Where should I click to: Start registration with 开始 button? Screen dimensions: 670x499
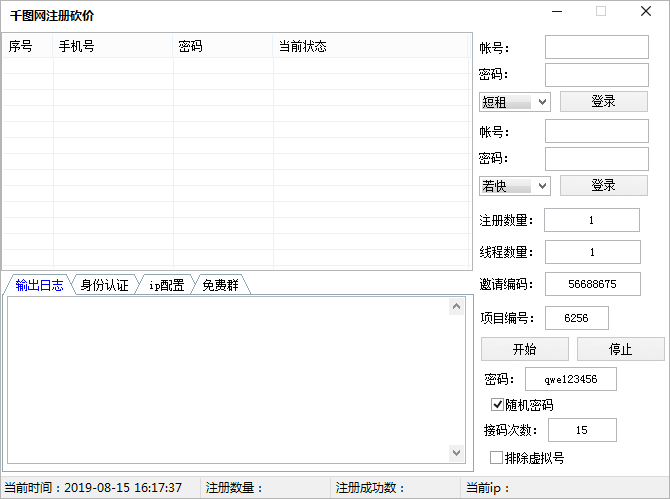pyautogui.click(x=525, y=349)
